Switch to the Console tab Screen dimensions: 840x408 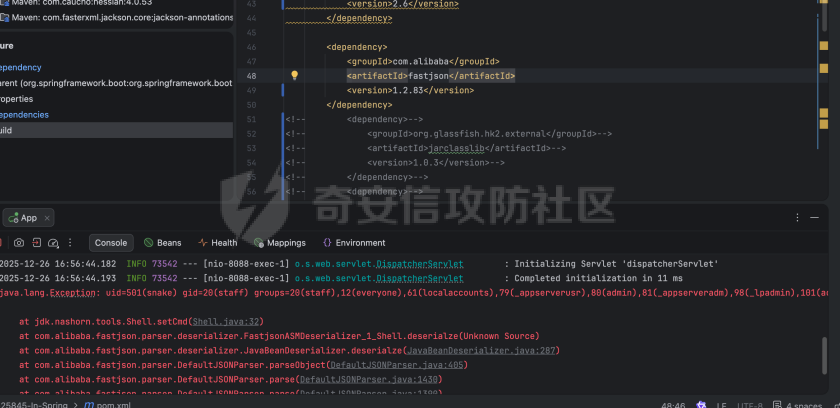[111, 242]
